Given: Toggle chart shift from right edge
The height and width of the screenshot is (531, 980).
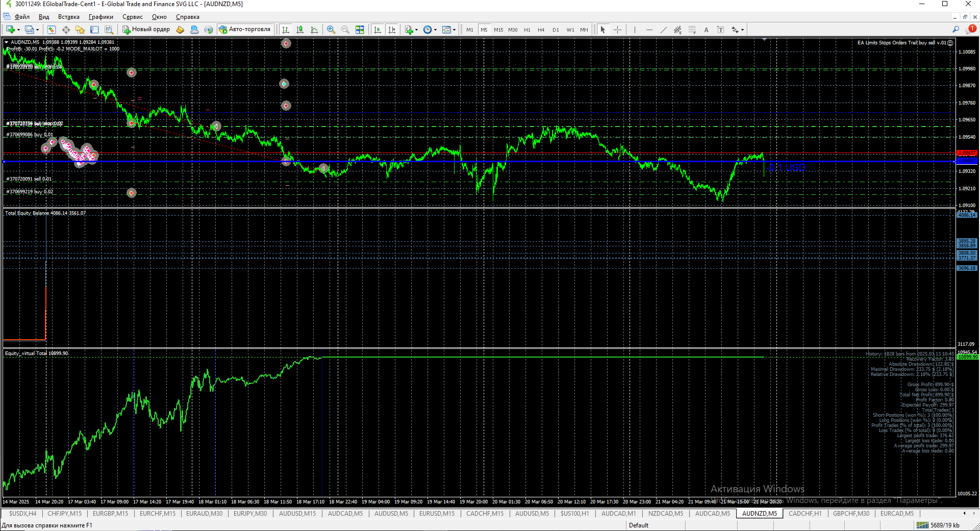Looking at the screenshot, I should 391,30.
